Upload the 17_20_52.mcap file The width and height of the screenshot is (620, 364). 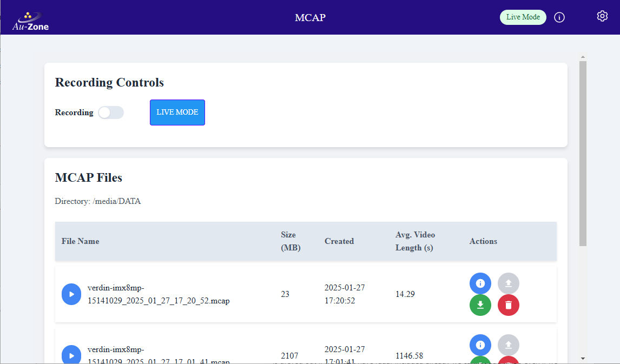pos(508,283)
